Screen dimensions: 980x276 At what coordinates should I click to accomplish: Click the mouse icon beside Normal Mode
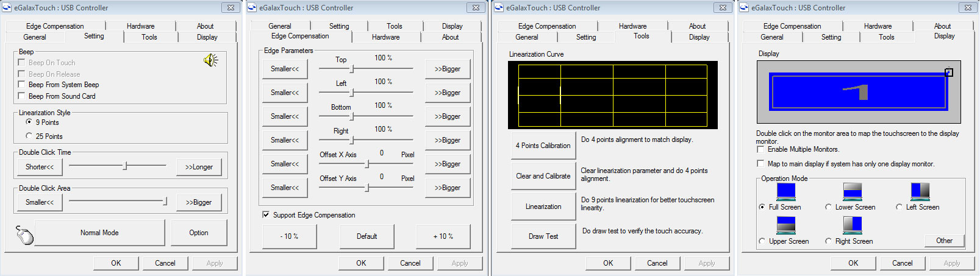[25, 235]
